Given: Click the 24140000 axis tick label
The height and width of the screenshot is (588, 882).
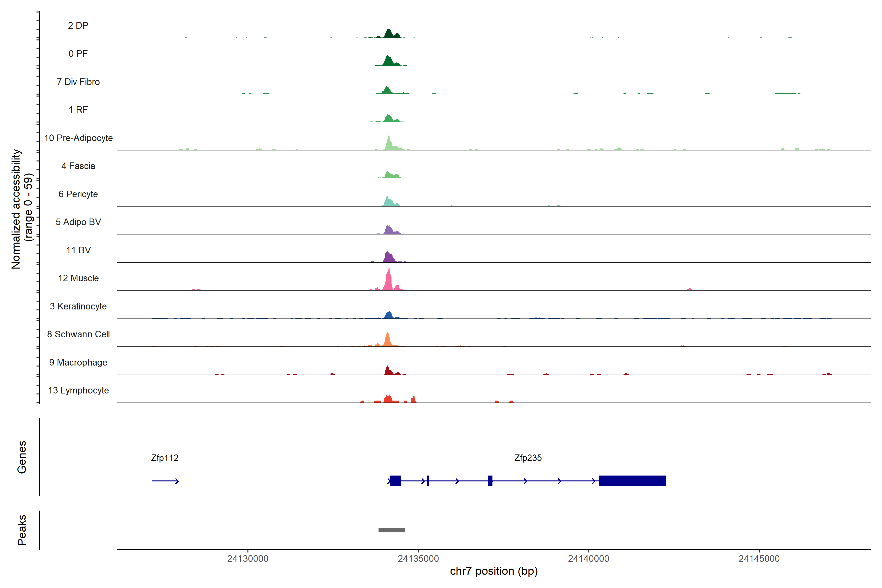Looking at the screenshot, I should pyautogui.click(x=588, y=559).
